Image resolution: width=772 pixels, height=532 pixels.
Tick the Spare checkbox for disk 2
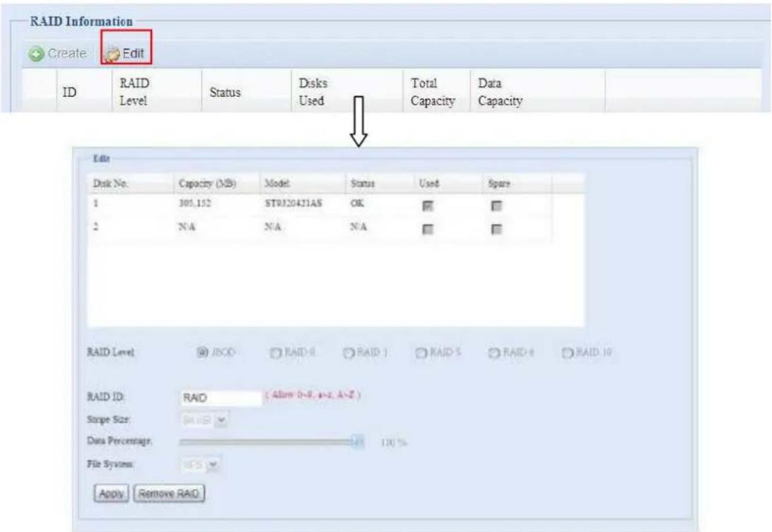coord(496,229)
